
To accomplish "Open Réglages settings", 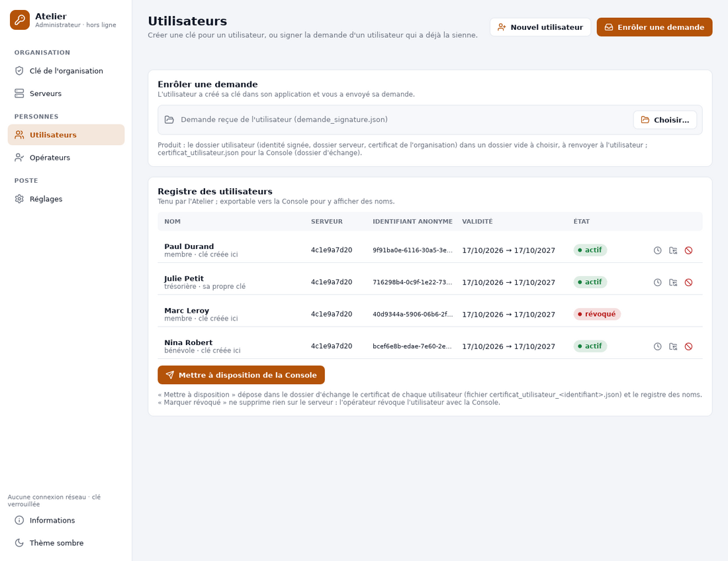I will coord(66,199).
